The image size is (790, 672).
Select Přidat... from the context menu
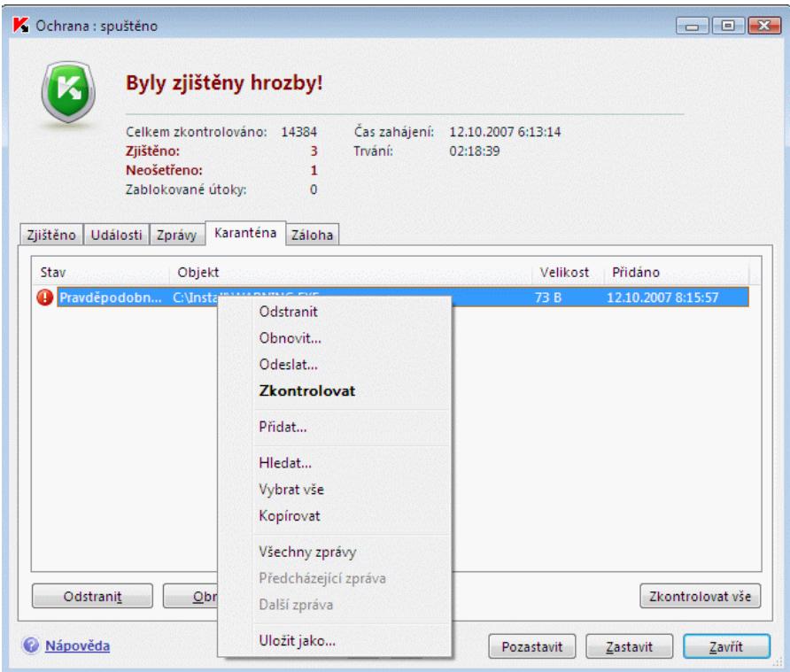pyautogui.click(x=283, y=427)
